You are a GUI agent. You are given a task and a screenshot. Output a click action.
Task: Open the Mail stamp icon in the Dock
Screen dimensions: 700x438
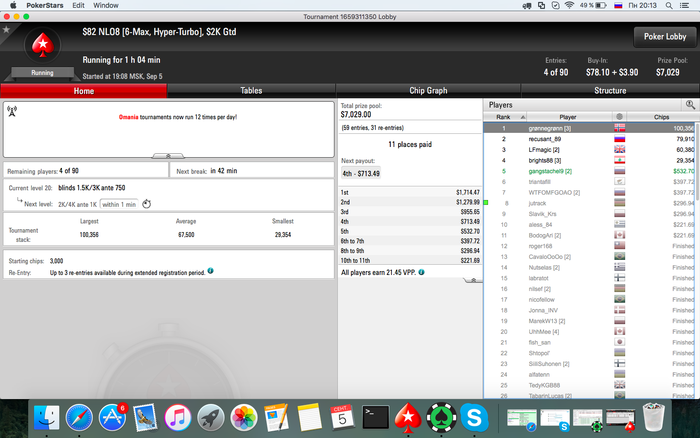click(x=145, y=418)
